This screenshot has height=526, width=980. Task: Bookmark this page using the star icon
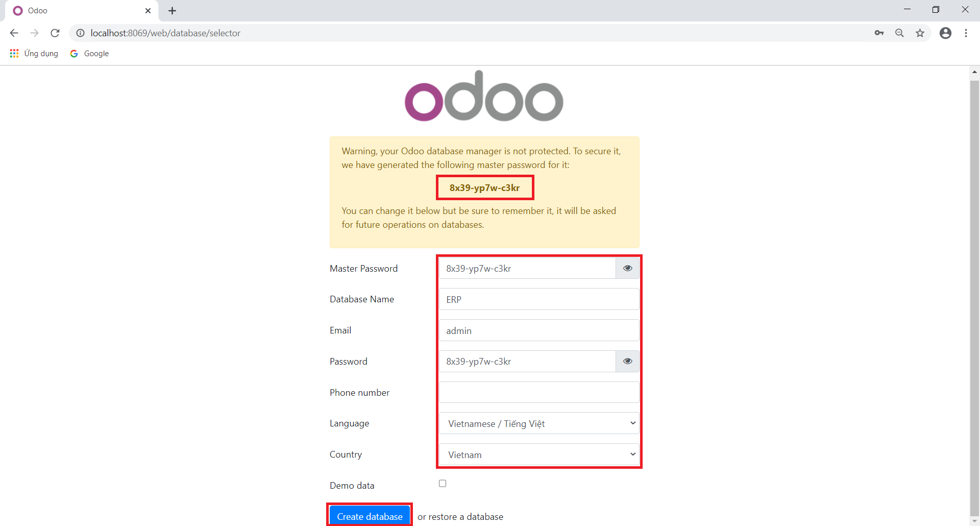tap(920, 33)
